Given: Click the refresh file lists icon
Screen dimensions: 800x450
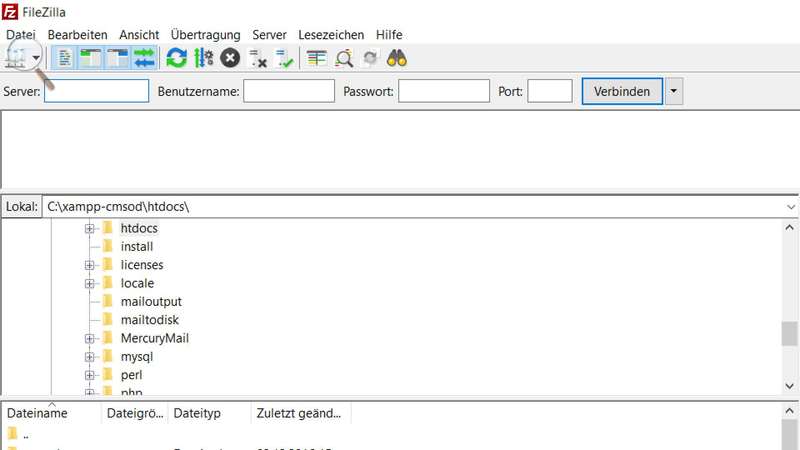Looking at the screenshot, I should click(x=177, y=58).
